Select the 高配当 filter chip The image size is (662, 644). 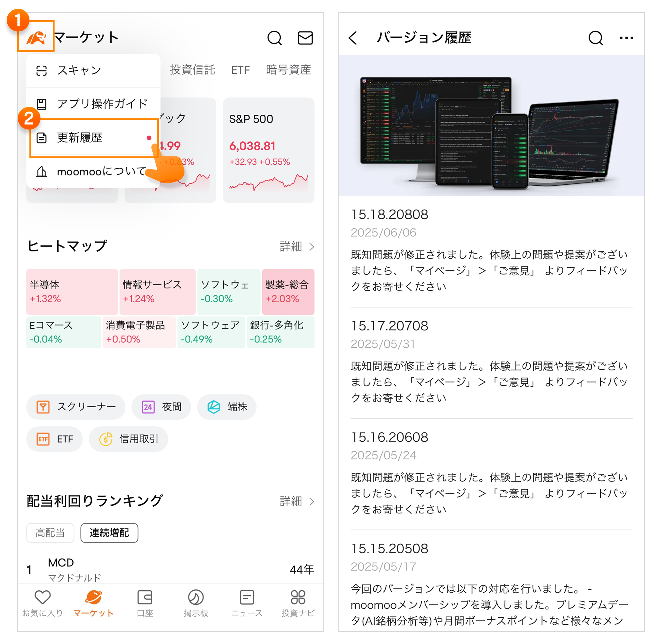(x=50, y=533)
